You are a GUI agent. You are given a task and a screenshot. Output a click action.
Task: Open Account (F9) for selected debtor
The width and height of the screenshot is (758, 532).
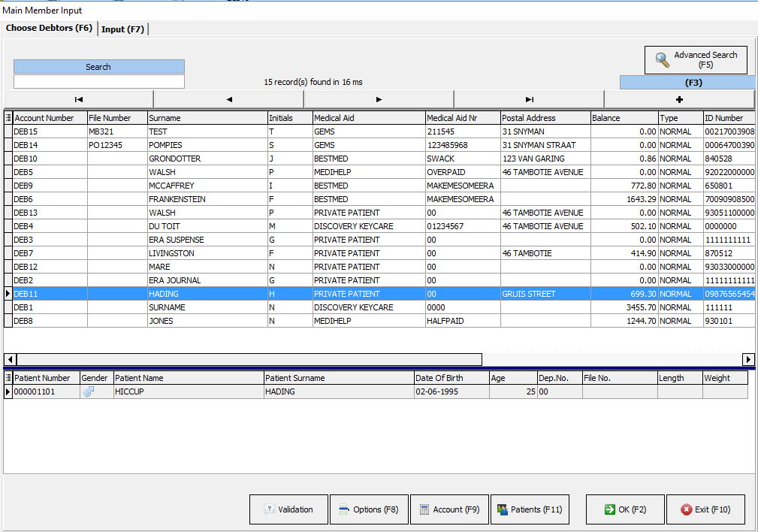click(x=448, y=509)
